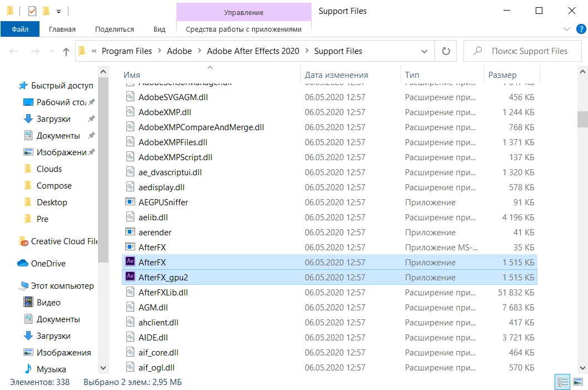Open Средства работы с приложениями tab
The height and width of the screenshot is (390, 588).
point(244,29)
